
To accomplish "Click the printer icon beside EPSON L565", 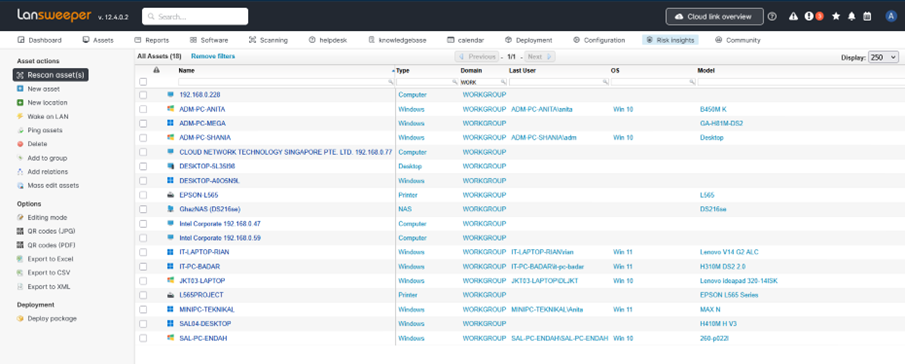I will click(170, 195).
